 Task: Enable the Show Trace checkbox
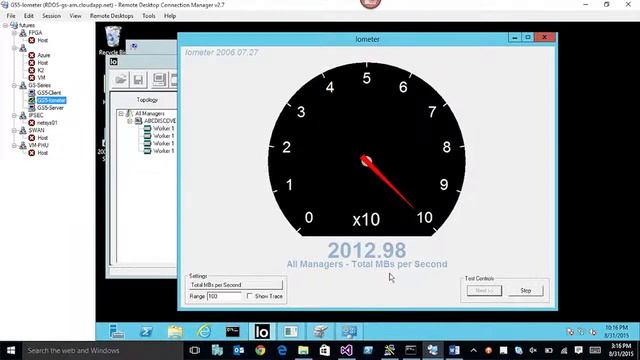click(249, 296)
